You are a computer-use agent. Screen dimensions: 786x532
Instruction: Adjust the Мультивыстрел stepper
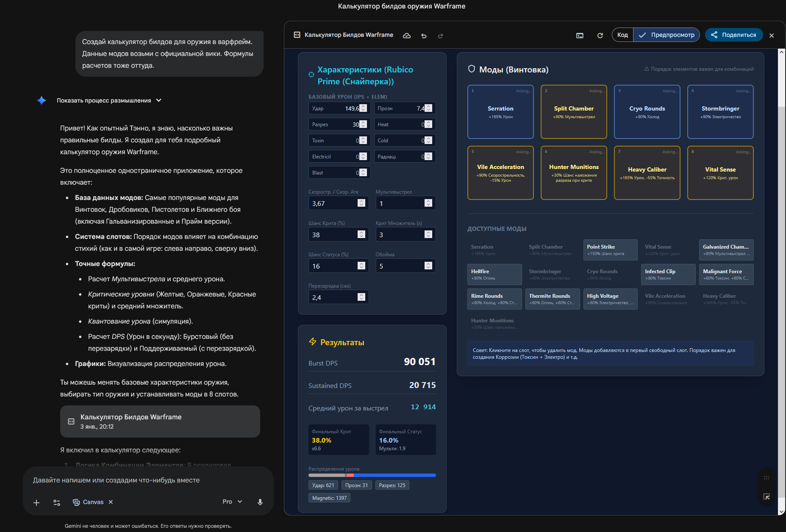[x=428, y=203]
